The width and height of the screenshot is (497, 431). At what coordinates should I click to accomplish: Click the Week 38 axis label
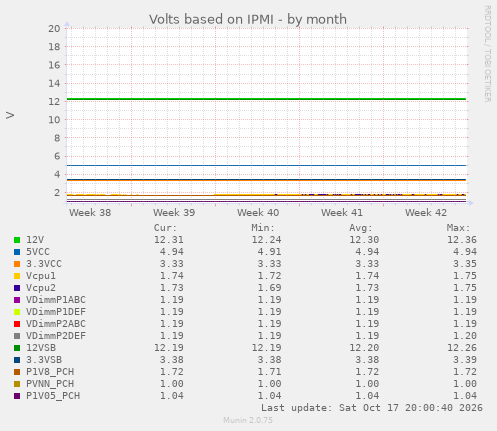(x=90, y=213)
